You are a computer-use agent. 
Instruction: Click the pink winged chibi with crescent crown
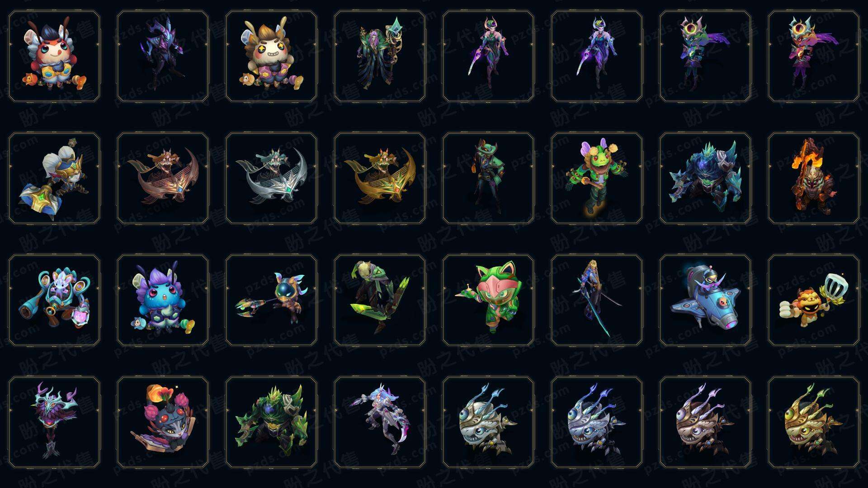(814, 56)
